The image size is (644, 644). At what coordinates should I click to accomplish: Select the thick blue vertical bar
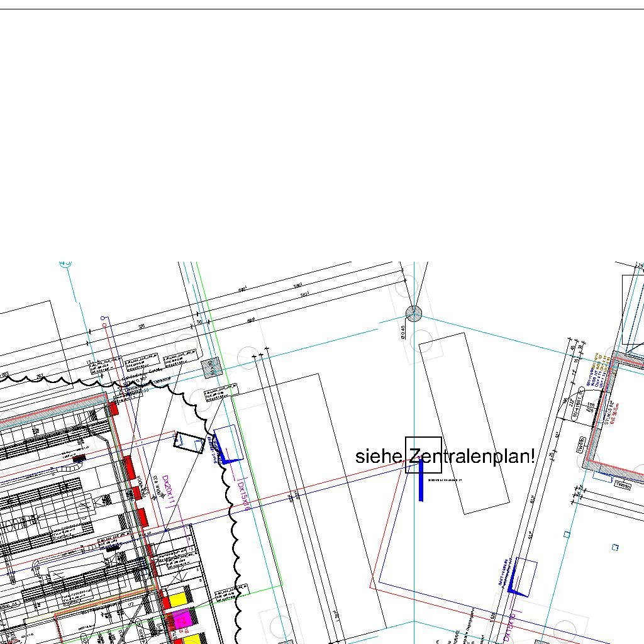(421, 480)
